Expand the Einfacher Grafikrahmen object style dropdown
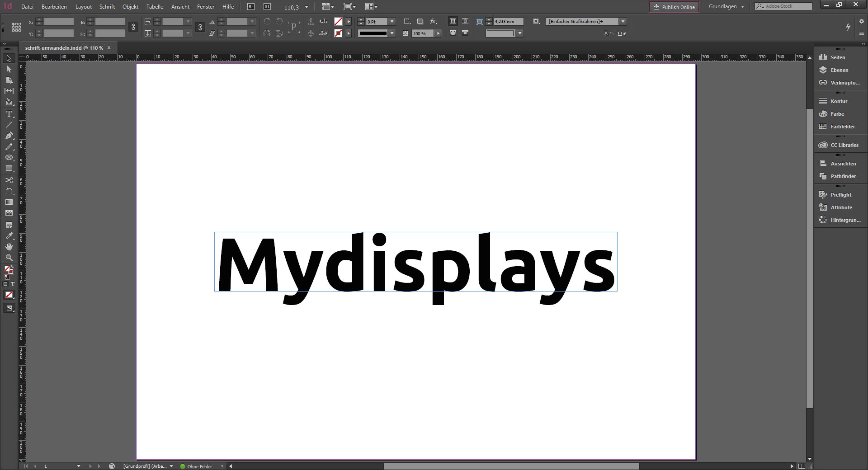 pyautogui.click(x=623, y=21)
